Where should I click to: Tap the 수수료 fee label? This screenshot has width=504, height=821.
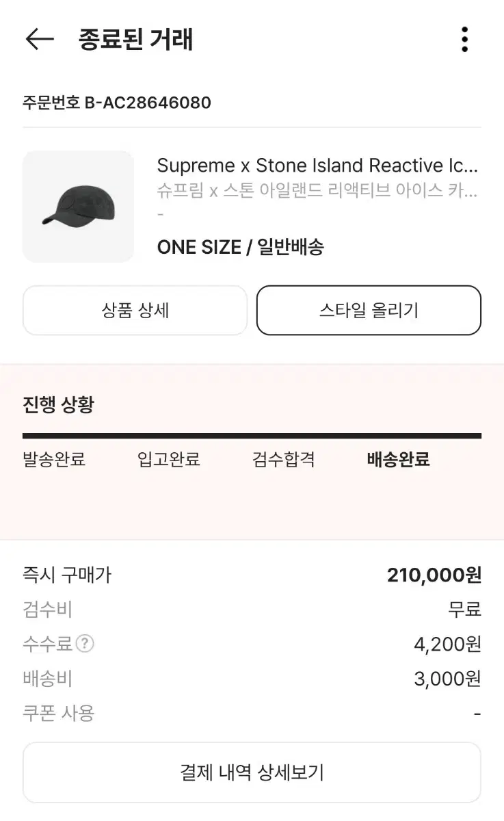click(47, 643)
